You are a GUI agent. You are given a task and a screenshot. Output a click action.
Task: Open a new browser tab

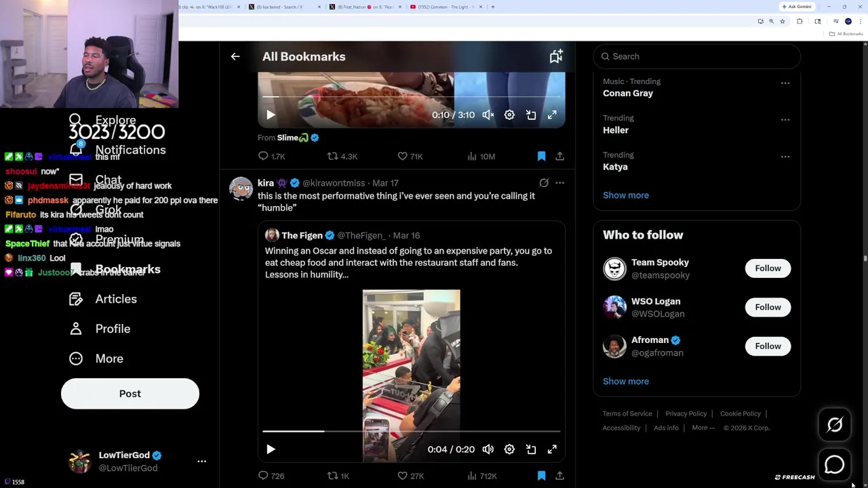point(493,7)
